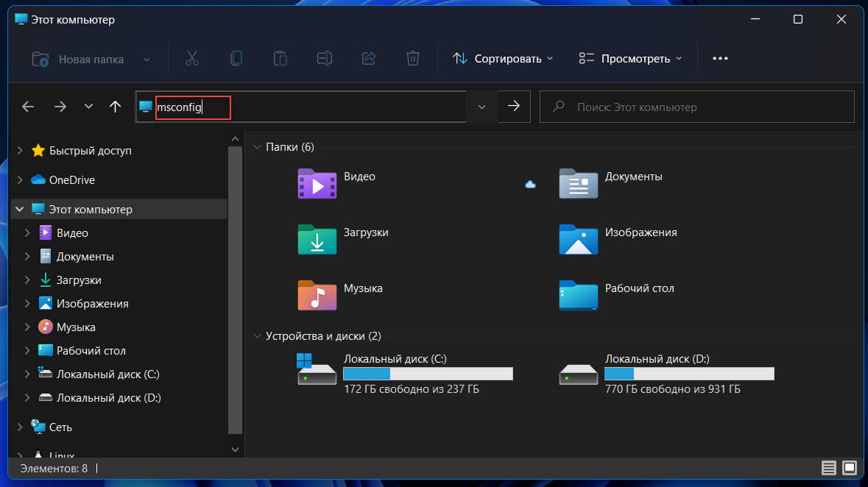This screenshot has height=487, width=868.
Task: Open the Просмотреть menu
Action: tap(630, 59)
